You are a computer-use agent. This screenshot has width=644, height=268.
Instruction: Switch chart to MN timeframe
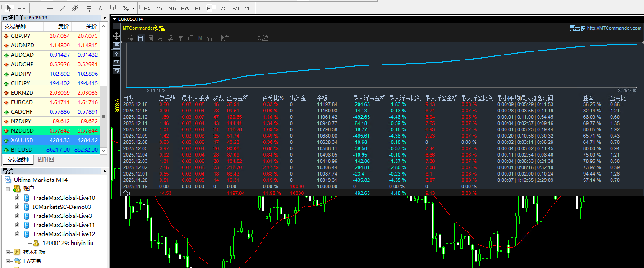pyautogui.click(x=248, y=8)
